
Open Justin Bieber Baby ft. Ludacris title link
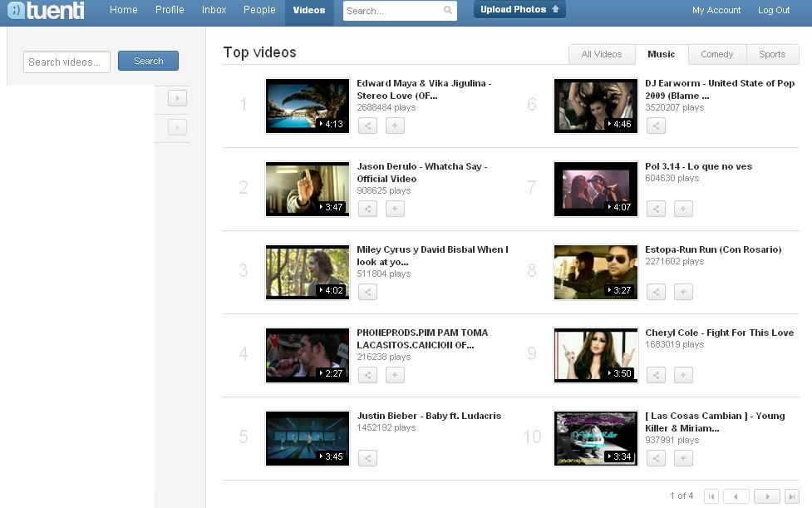tap(429, 416)
